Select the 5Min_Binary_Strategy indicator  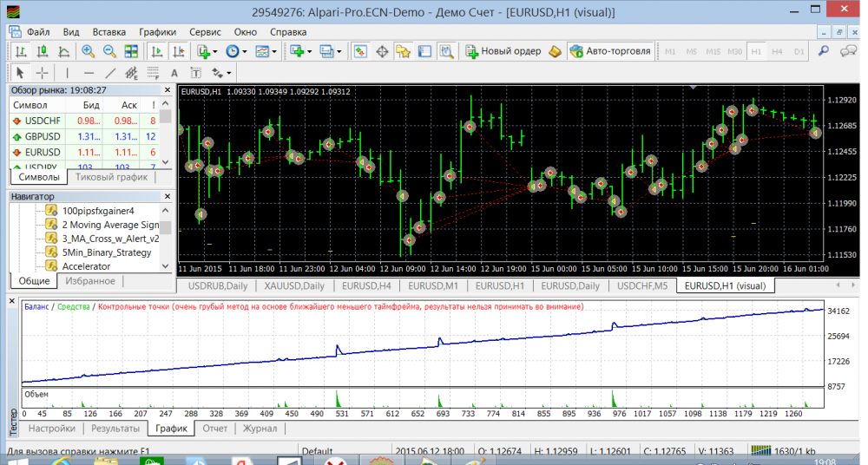[106, 252]
